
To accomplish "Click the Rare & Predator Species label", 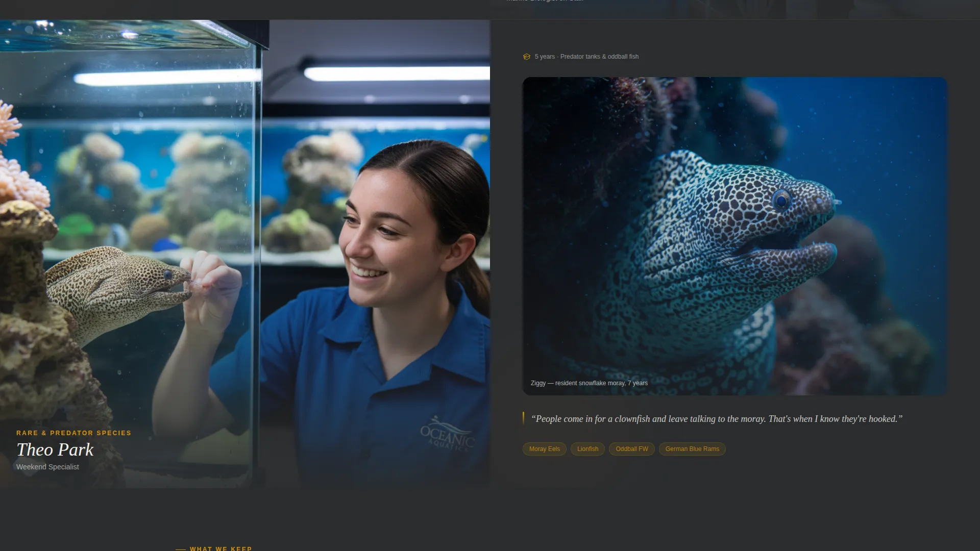I will coord(74,433).
